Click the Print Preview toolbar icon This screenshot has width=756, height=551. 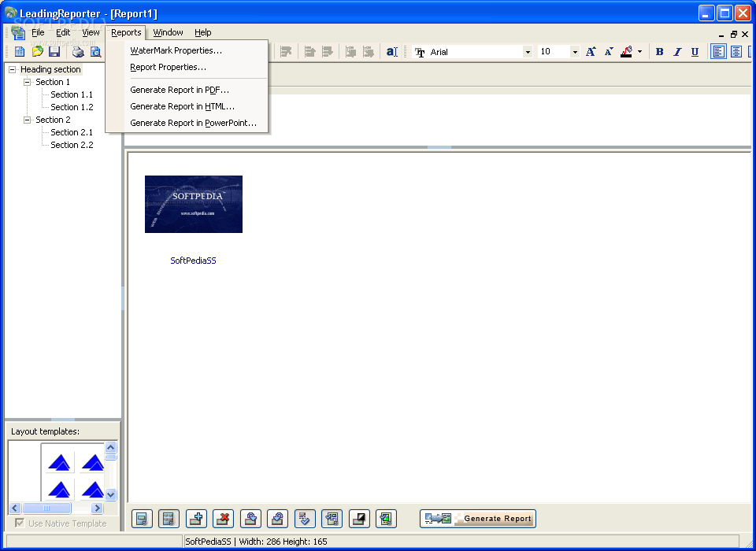[x=95, y=52]
